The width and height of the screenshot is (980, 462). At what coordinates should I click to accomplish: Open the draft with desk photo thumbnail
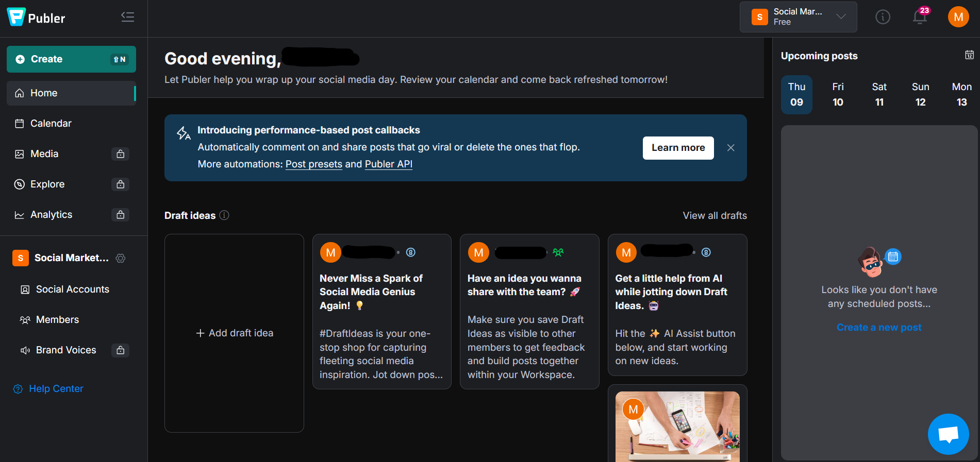[x=677, y=425]
